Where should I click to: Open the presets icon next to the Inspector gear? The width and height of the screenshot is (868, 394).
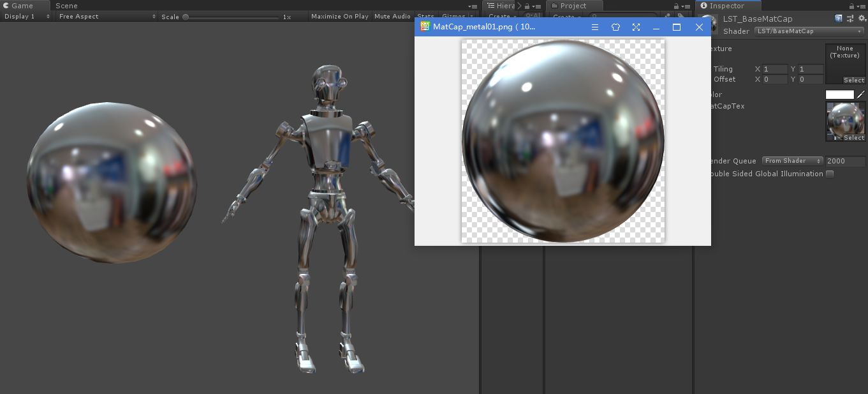coord(850,18)
